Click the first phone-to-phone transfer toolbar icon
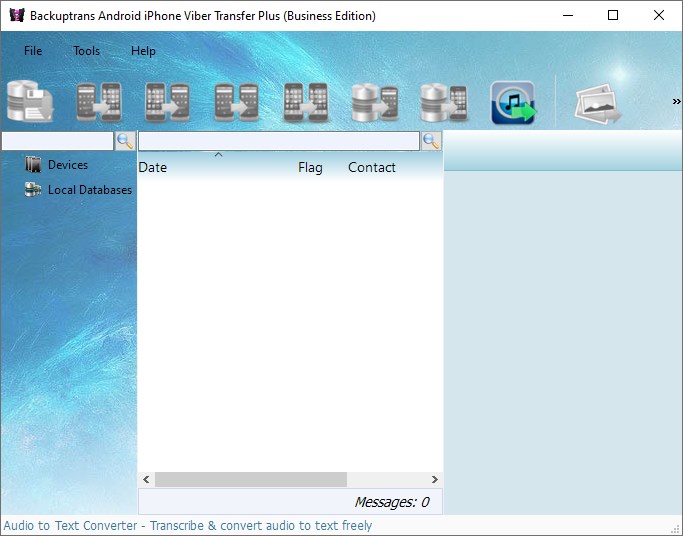The image size is (683, 536). pyautogui.click(x=99, y=102)
